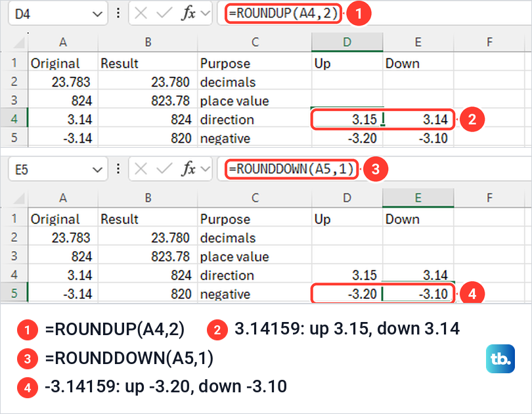The height and width of the screenshot is (414, 532).
Task: Click the 'place value' cell in the lower sheet
Action: click(x=255, y=256)
